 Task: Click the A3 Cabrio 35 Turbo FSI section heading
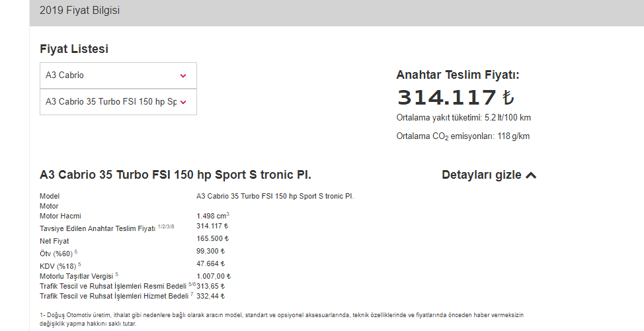click(175, 175)
